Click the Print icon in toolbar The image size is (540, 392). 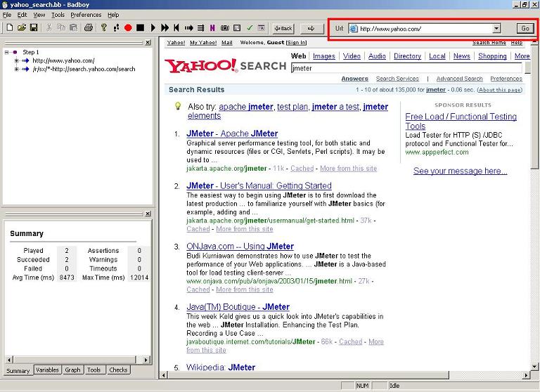coord(89,28)
